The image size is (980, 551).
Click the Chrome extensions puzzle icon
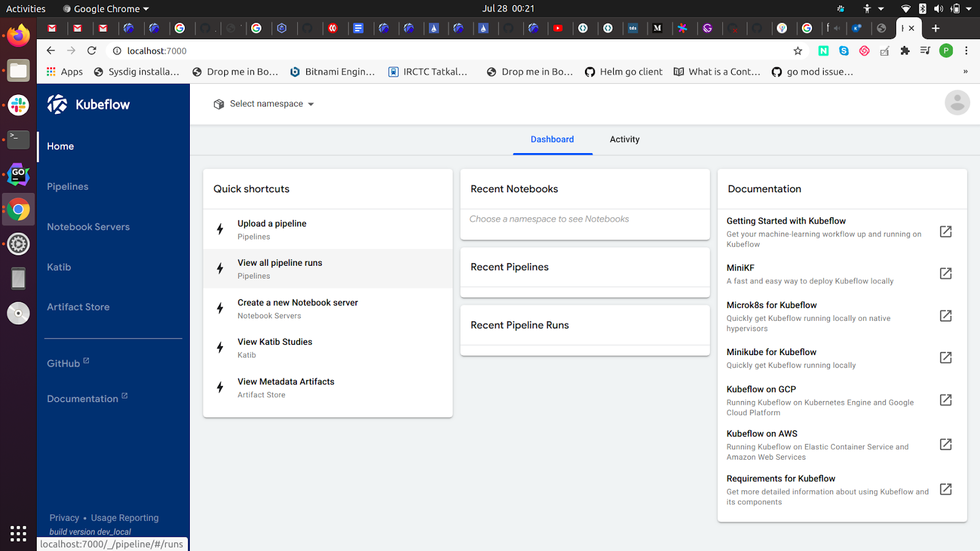pos(905,51)
